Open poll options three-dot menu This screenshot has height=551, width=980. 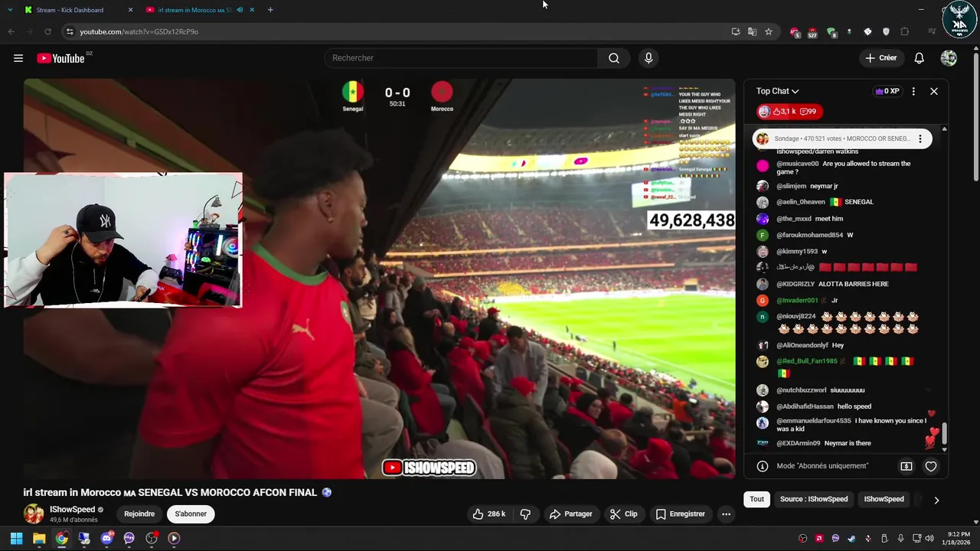click(920, 139)
